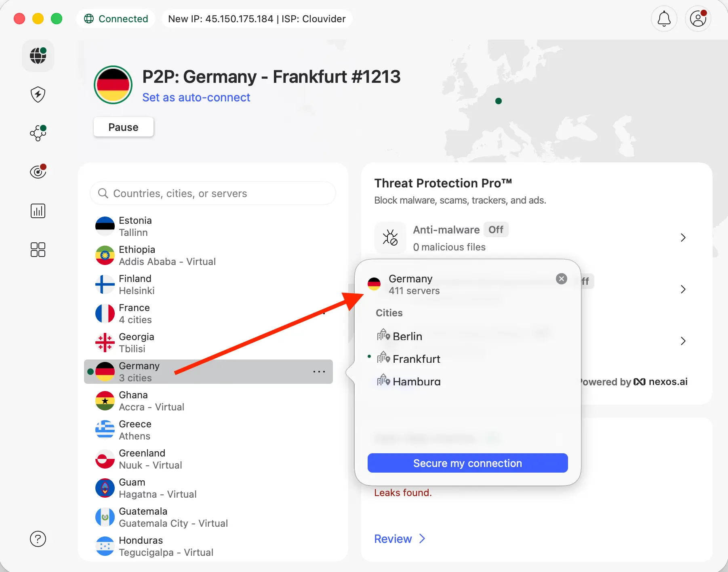Screen dimensions: 728x572
Task: Open help via the question mark icon
Action: (x=38, y=539)
